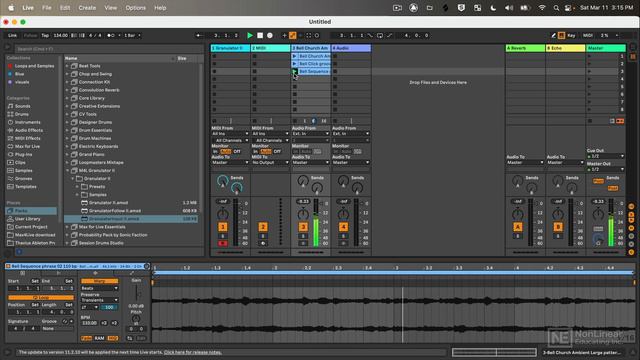Click the Session Record circle button
640x360 pixels.
coord(317,36)
